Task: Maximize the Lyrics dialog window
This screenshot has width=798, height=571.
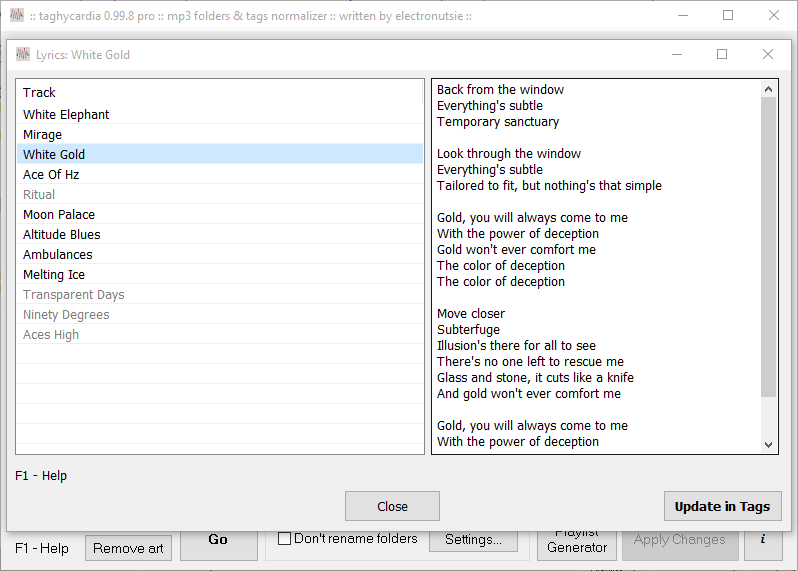Action: 722,54
